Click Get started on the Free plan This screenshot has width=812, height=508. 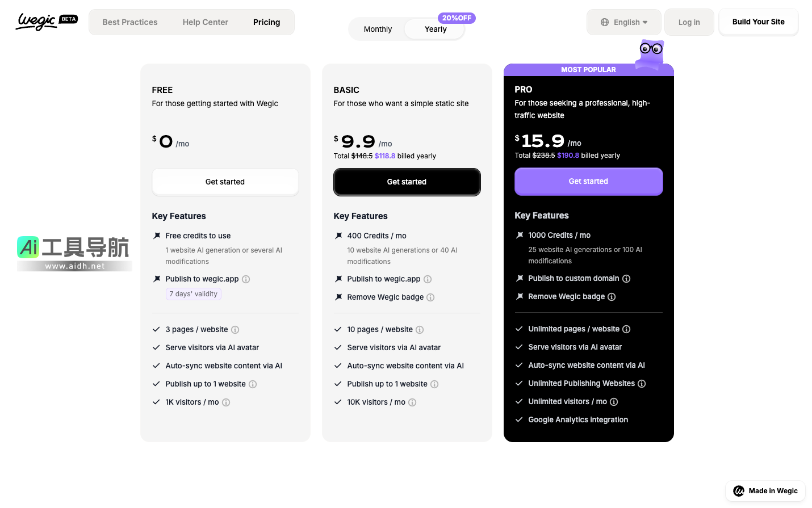pos(225,182)
